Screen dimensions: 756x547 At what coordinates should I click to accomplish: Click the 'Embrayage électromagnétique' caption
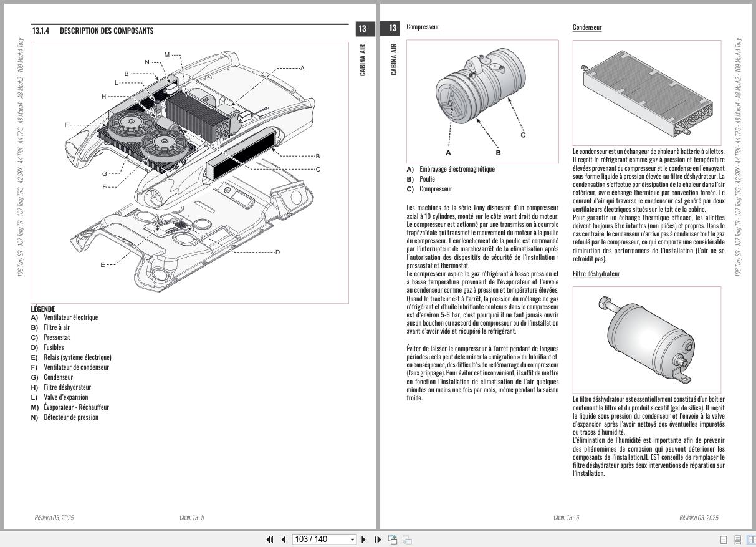click(457, 169)
